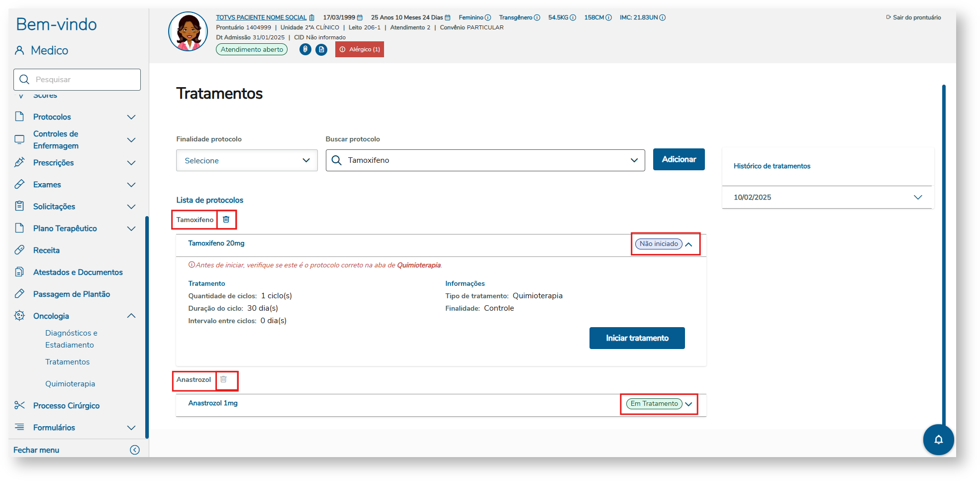Viewport: 980px width, 481px height.
Task: Click the Iniciar tratamento button
Action: pos(637,338)
